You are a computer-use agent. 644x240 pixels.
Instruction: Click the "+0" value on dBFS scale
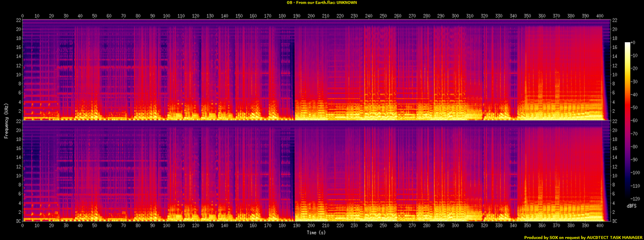[x=633, y=43]
